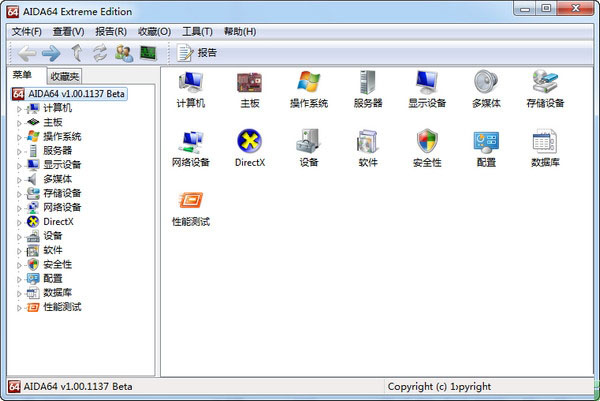Expand the 存储设备 tree node

coord(19,193)
